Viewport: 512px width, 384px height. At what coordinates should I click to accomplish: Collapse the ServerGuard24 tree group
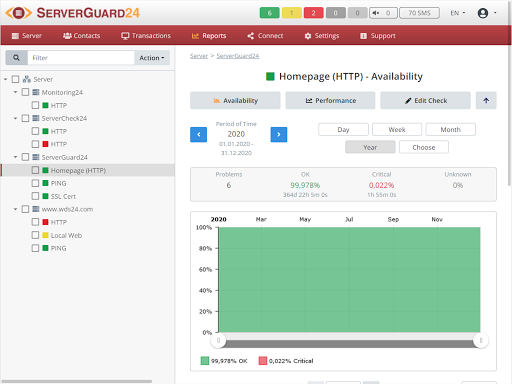15,157
